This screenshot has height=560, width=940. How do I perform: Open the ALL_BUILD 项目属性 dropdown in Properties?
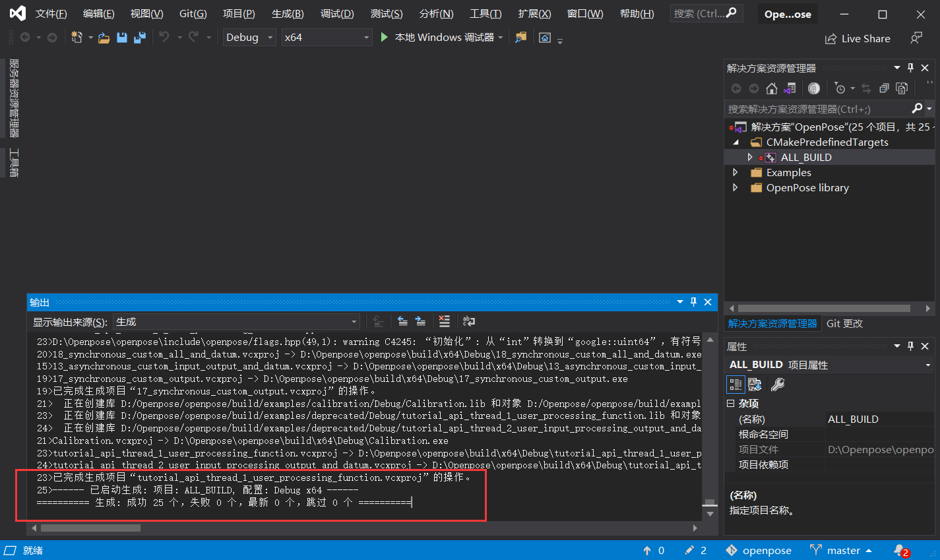coord(927,365)
